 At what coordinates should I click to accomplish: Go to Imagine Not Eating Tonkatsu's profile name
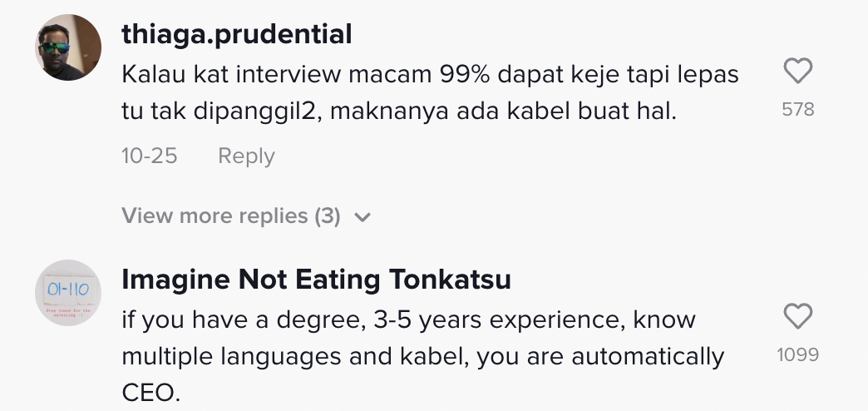coord(316,280)
